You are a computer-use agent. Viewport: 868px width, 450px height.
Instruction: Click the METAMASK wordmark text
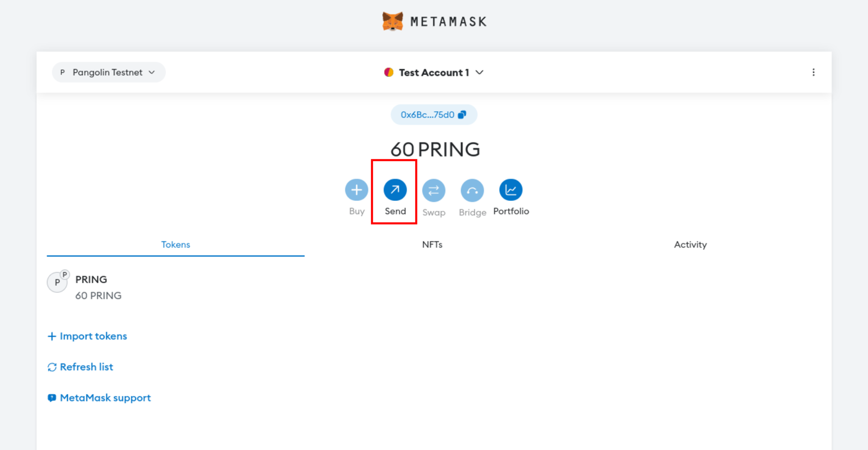tap(449, 22)
